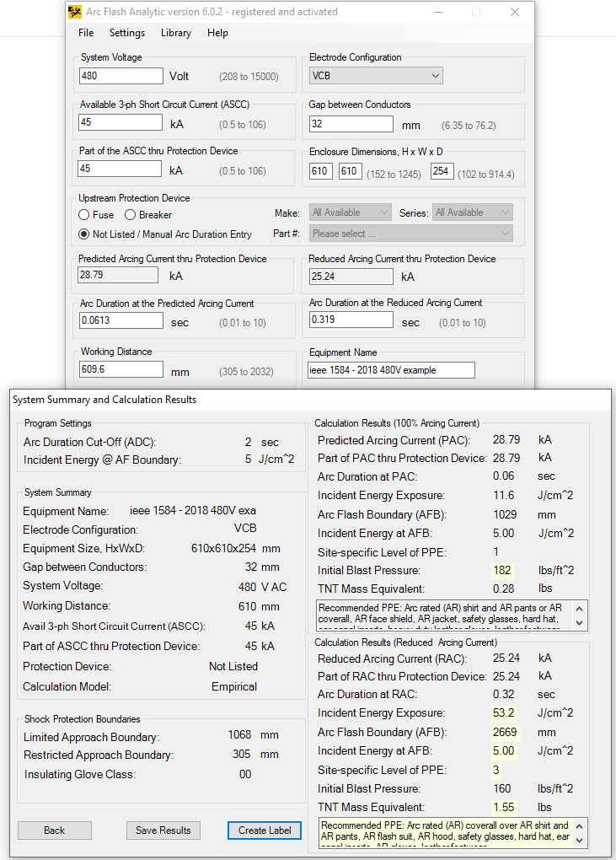Viewport: 616px width, 860px height.
Task: Expand the Series dropdown
Action: coord(472,212)
